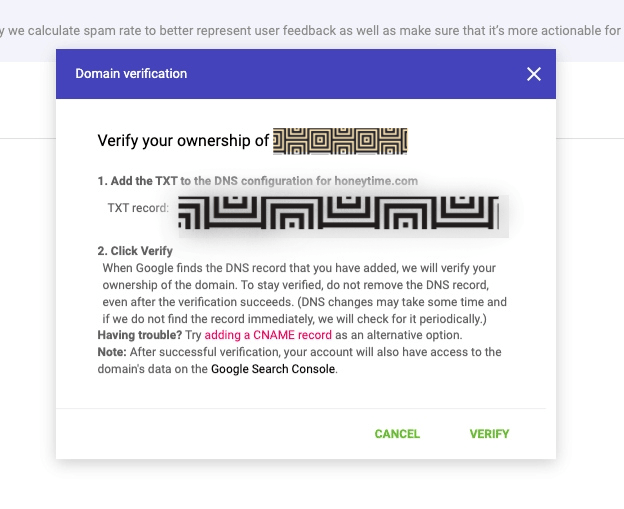Click the '2. Click Verify' step heading
The height and width of the screenshot is (509, 624).
point(135,251)
